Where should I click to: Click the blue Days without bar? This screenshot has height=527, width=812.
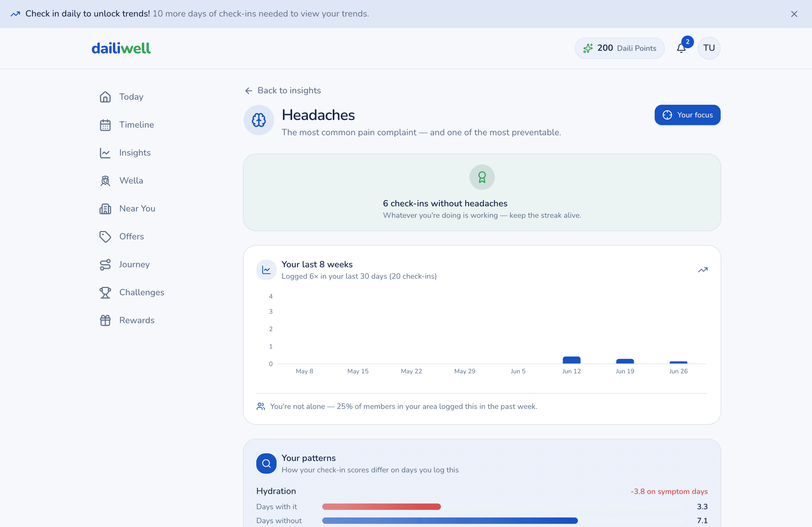[x=450, y=521]
